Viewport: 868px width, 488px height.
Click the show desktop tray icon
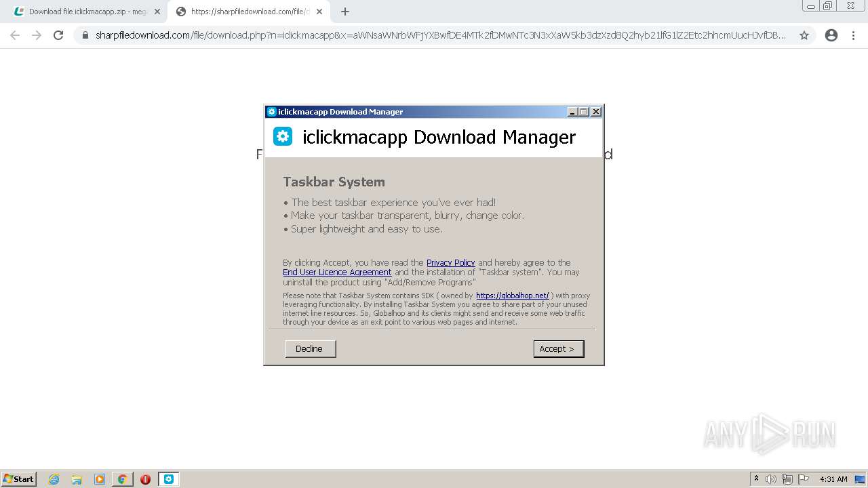pyautogui.click(x=860, y=479)
